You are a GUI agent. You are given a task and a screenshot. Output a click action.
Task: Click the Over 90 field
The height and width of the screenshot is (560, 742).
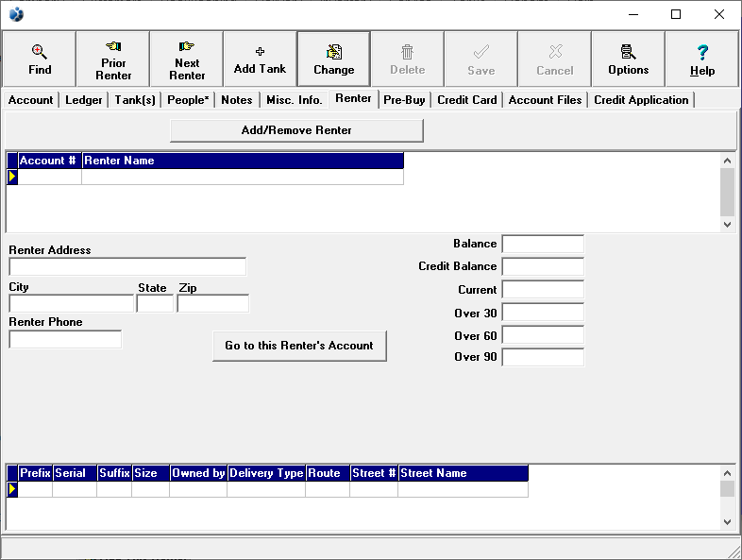[543, 357]
